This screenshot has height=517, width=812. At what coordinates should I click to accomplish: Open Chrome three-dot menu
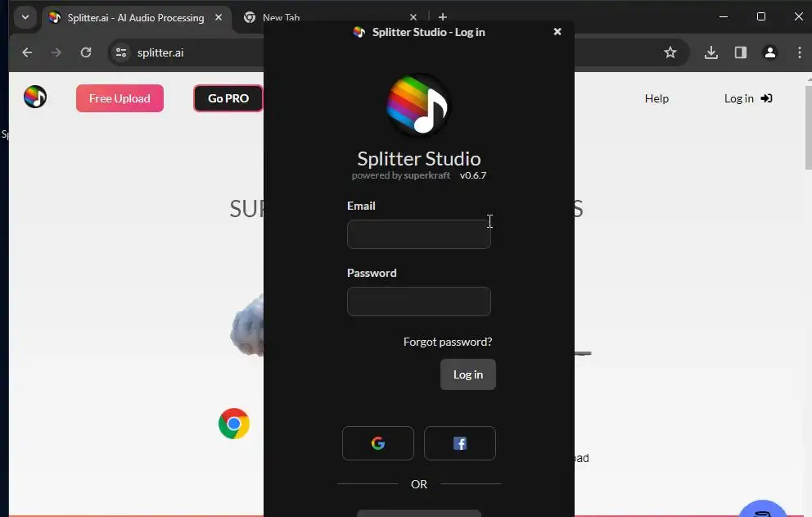point(800,52)
